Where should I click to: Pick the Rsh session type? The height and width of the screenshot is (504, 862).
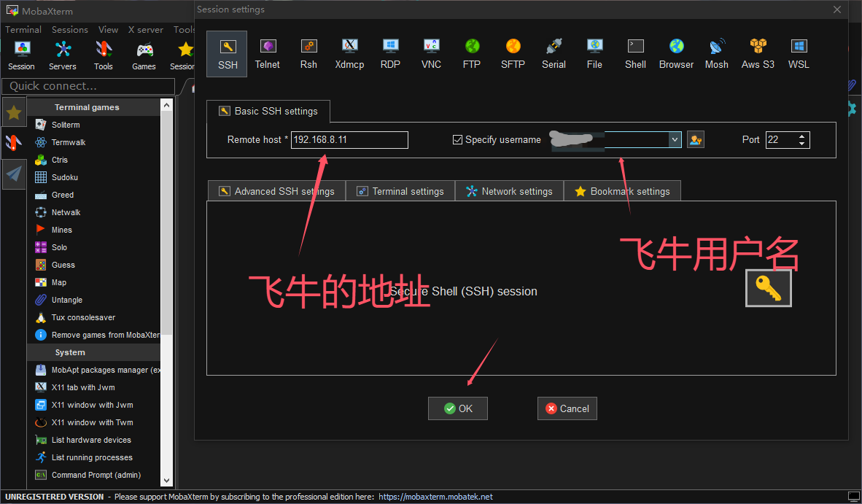[x=308, y=54]
